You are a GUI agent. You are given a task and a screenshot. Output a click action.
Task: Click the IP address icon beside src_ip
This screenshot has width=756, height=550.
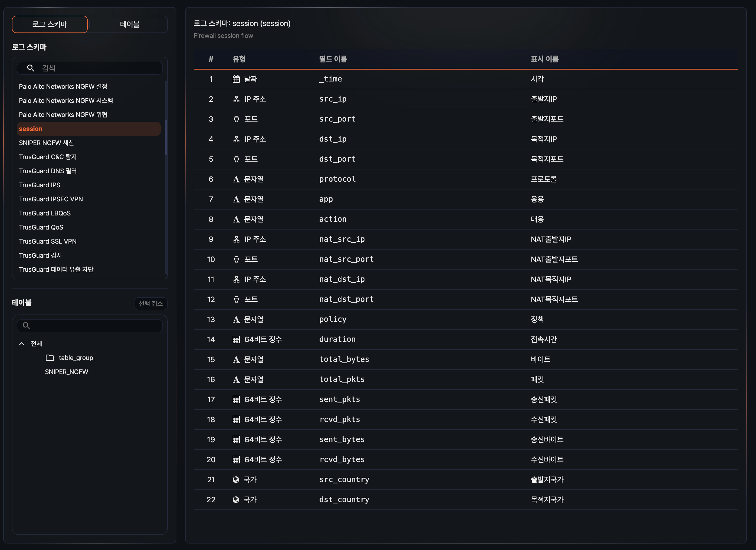point(236,99)
